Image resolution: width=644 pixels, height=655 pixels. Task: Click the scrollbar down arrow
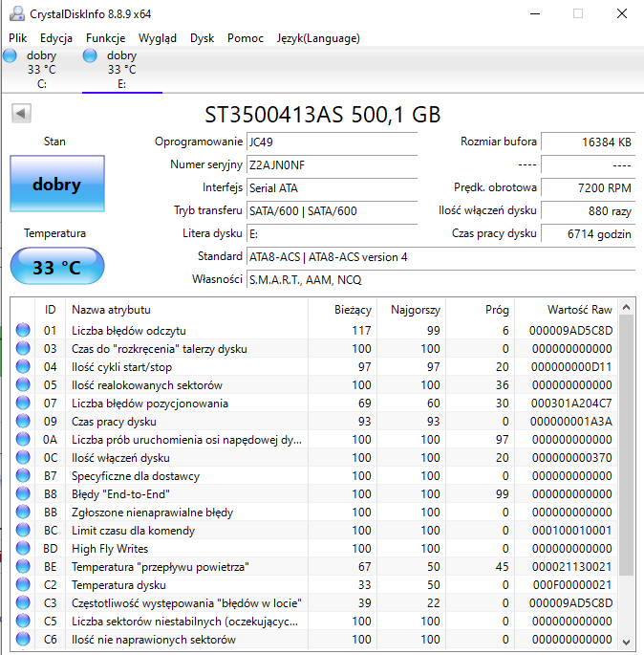click(x=626, y=642)
